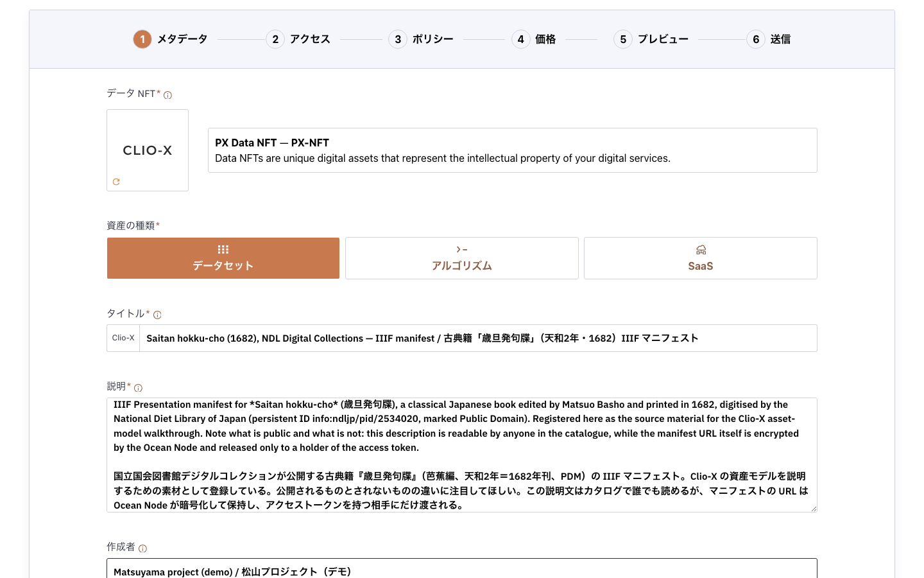Select SaaS asset type
The width and height of the screenshot is (924, 578).
[701, 258]
